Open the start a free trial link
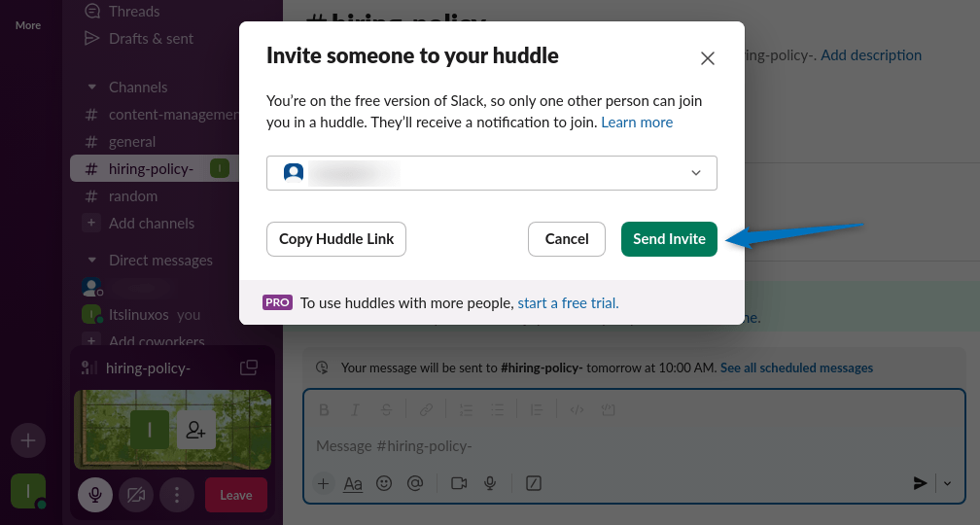 tap(568, 302)
